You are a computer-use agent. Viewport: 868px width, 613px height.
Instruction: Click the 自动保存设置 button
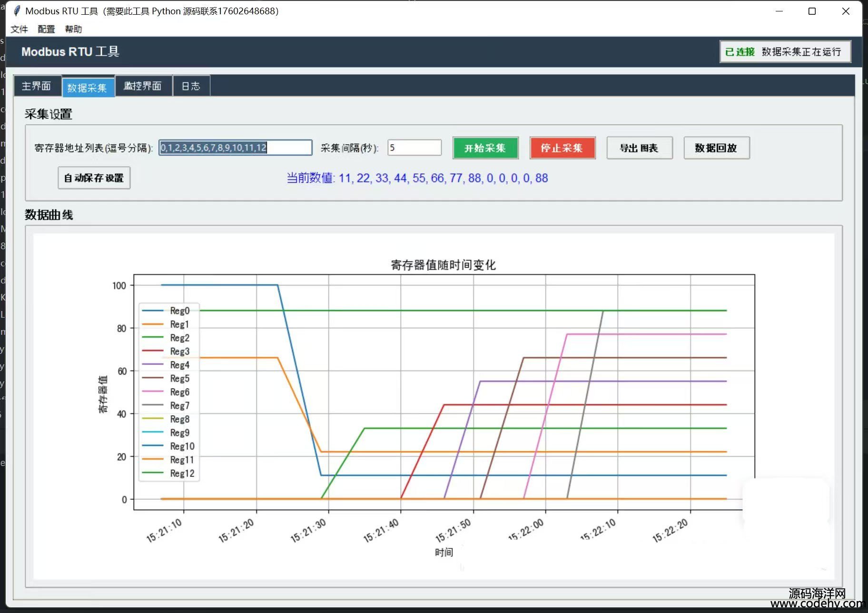[x=94, y=178]
